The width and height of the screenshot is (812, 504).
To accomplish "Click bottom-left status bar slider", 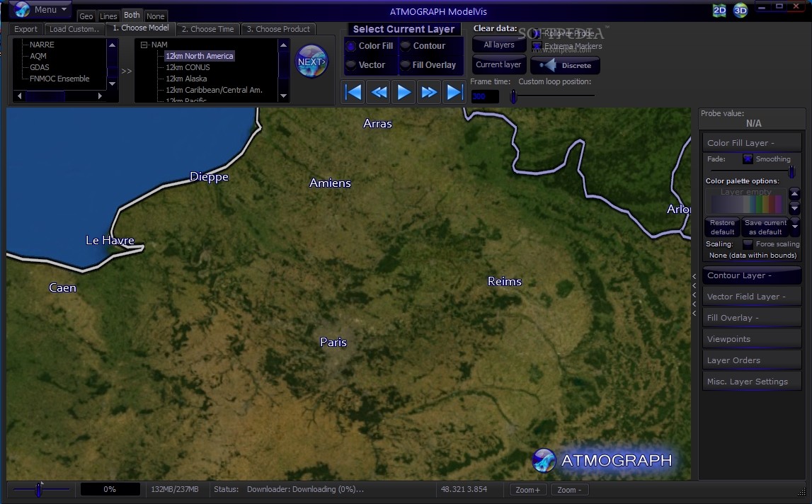I will (x=40, y=489).
